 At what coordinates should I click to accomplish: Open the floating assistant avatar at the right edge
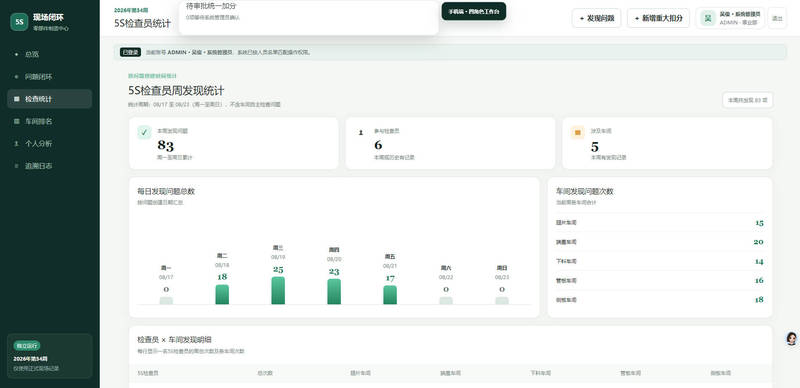[791, 338]
